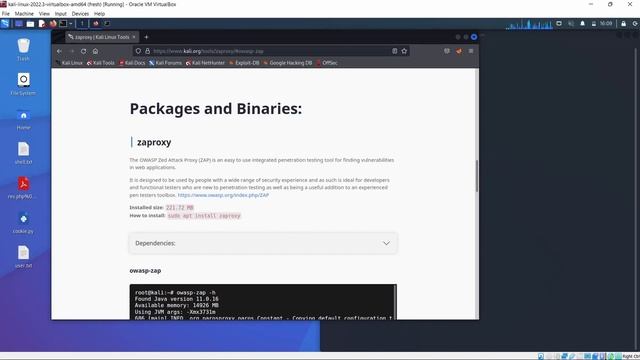Click the site padlock icon
This screenshot has height=360, width=640.
pyautogui.click(x=147, y=51)
